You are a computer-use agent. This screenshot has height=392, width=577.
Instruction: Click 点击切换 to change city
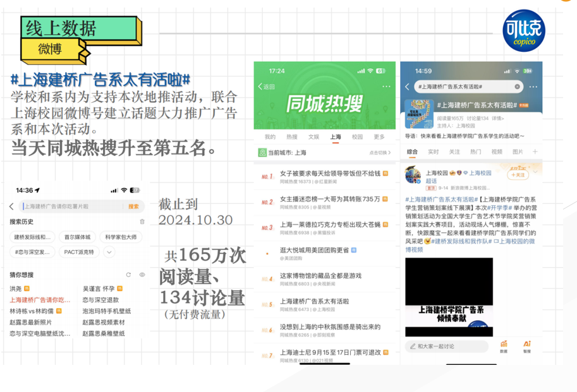point(380,153)
